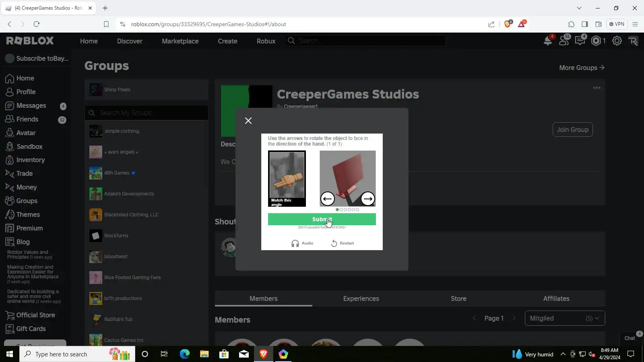
Task: Open Money in left sidebar
Action: [x=21, y=187]
